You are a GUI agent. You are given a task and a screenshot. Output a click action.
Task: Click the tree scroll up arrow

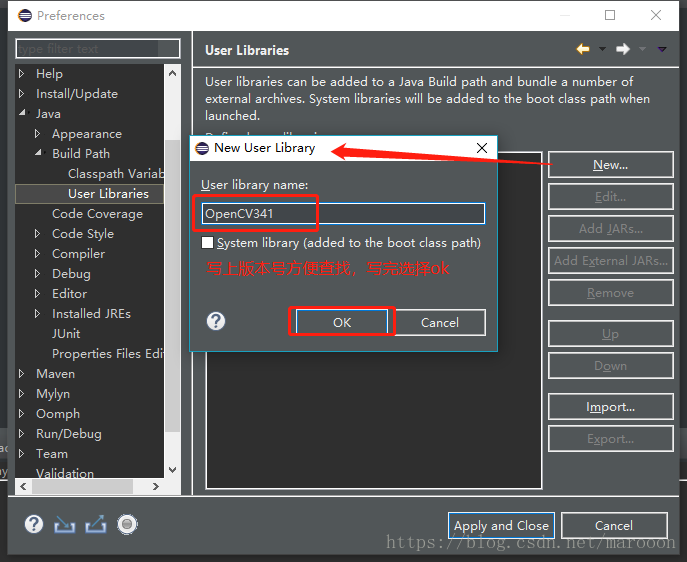pyautogui.click(x=173, y=73)
